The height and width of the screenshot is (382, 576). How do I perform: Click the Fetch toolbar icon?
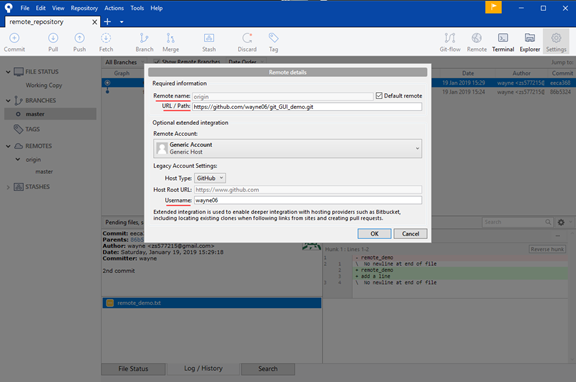(106, 42)
